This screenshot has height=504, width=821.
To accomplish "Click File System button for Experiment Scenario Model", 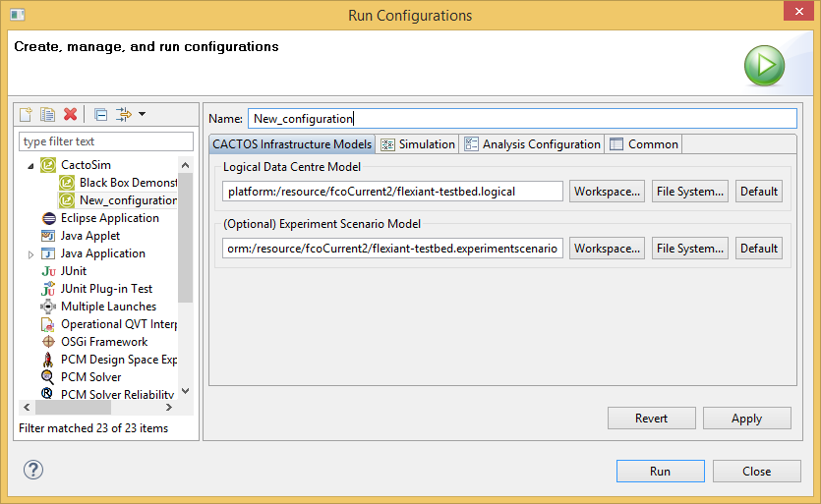I will (x=690, y=249).
